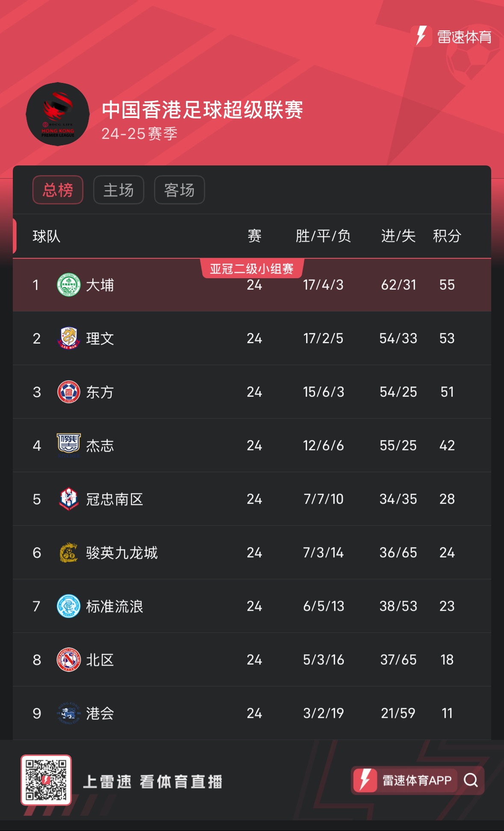Open the 雷速体育APP button
The width and height of the screenshot is (504, 831).
click(405, 781)
